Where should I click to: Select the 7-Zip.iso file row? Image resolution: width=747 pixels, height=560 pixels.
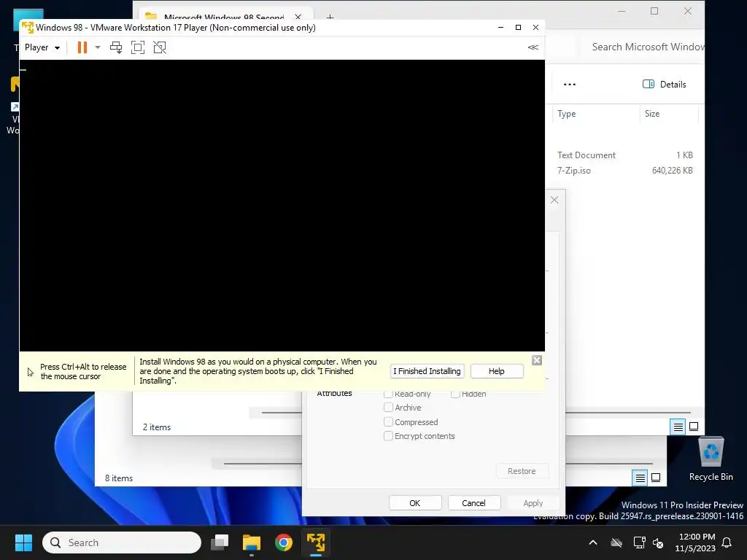625,171
